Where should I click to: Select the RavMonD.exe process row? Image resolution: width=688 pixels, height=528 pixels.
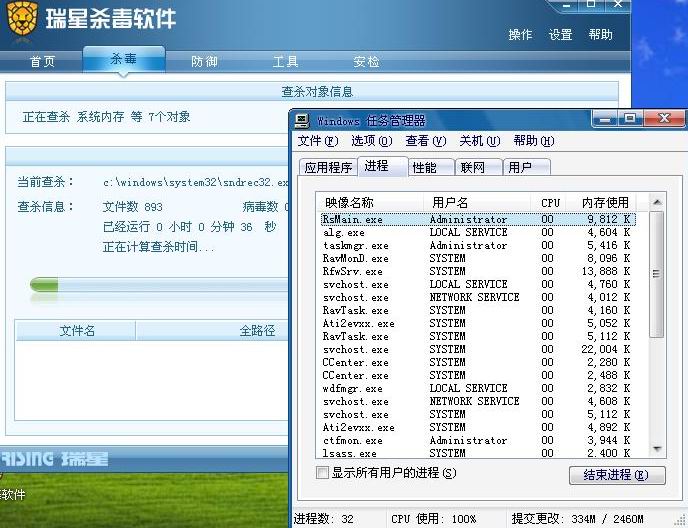(x=478, y=258)
